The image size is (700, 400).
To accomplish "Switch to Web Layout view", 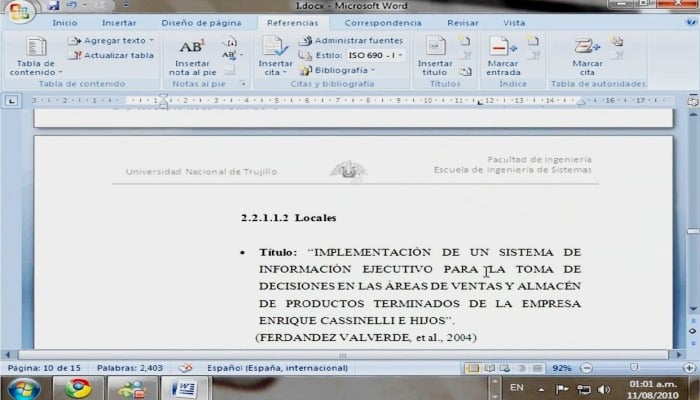I will (x=505, y=368).
